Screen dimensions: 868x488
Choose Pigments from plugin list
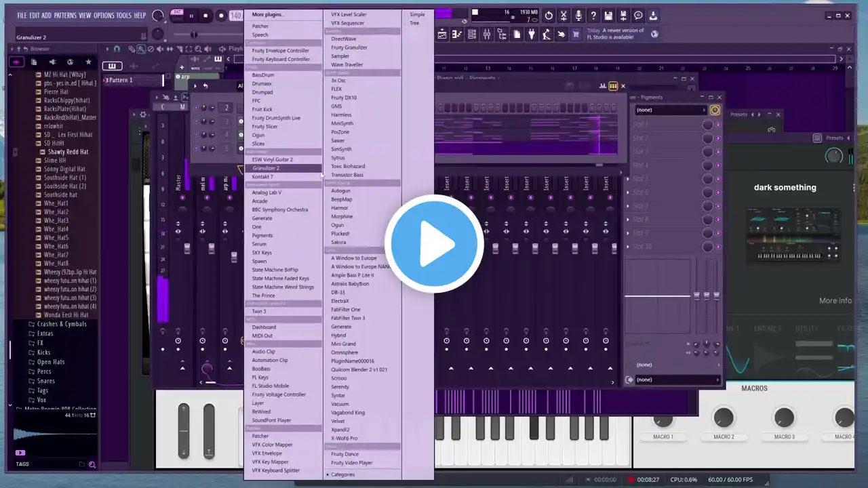[262, 236]
